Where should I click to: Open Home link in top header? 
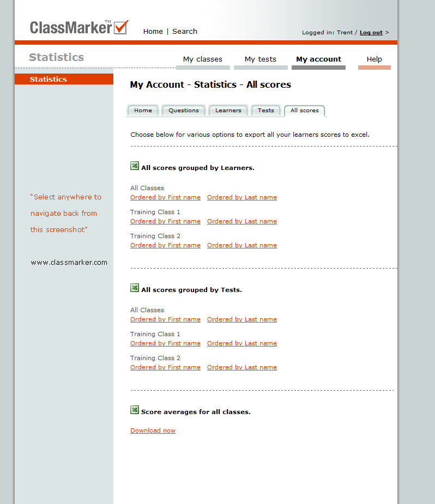[x=153, y=32]
